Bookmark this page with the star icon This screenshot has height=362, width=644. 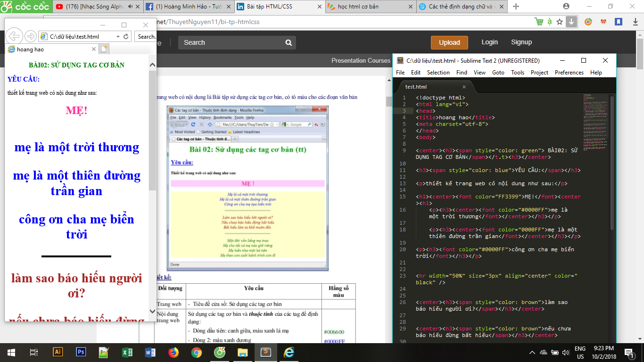[560, 22]
